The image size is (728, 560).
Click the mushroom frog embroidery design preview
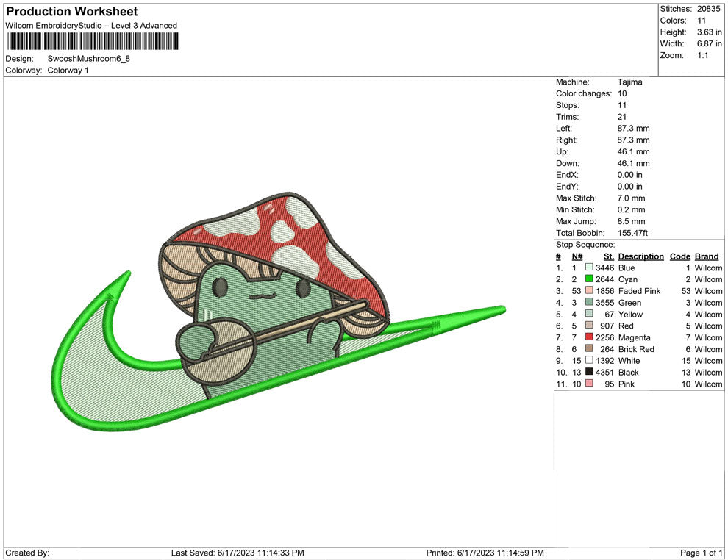279,311
